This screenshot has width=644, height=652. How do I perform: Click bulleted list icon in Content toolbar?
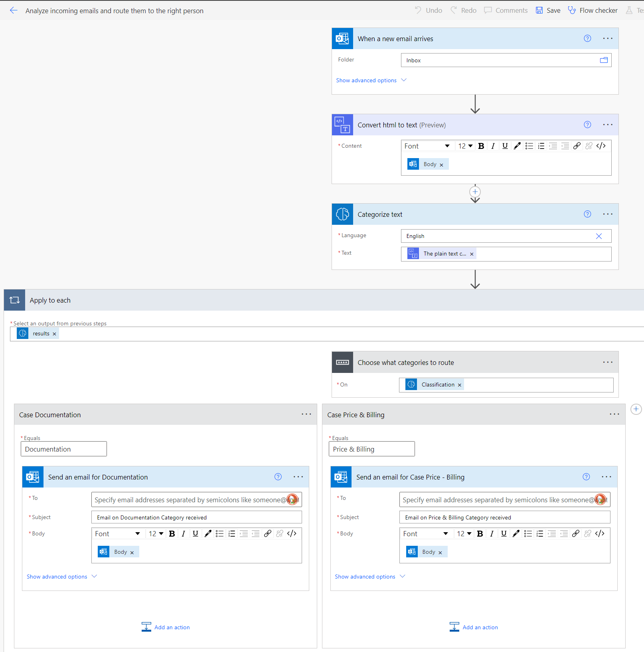point(529,146)
